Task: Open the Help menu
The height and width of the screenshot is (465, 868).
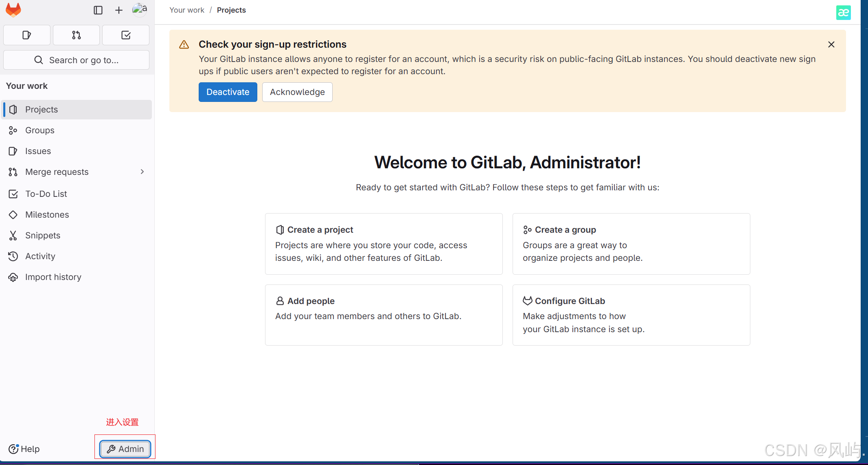Action: (x=24, y=449)
